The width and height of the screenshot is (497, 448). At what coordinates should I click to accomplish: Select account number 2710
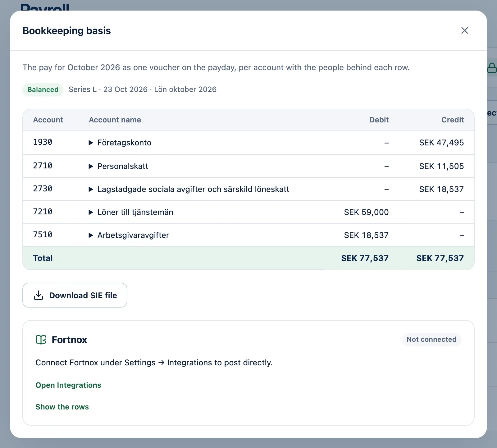[43, 166]
